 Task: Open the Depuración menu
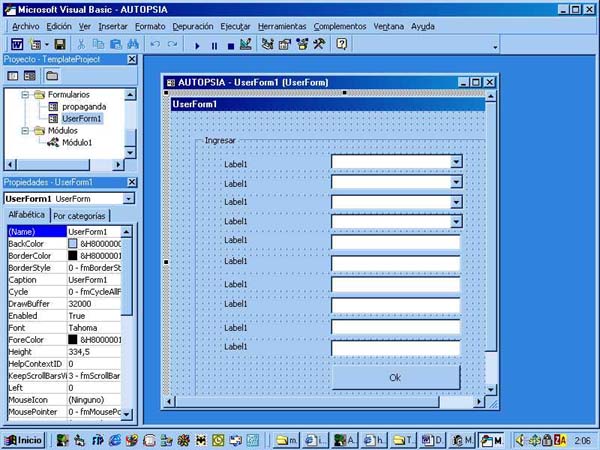(192, 26)
